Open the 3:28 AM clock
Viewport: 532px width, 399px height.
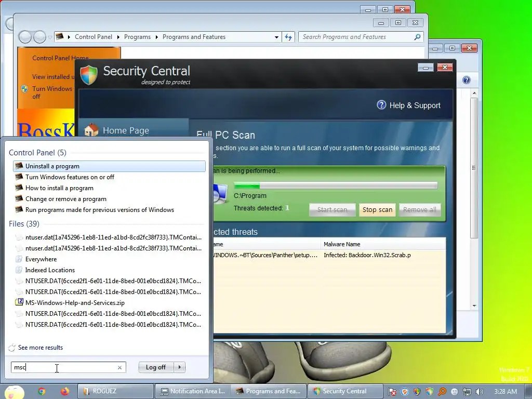pos(506,391)
